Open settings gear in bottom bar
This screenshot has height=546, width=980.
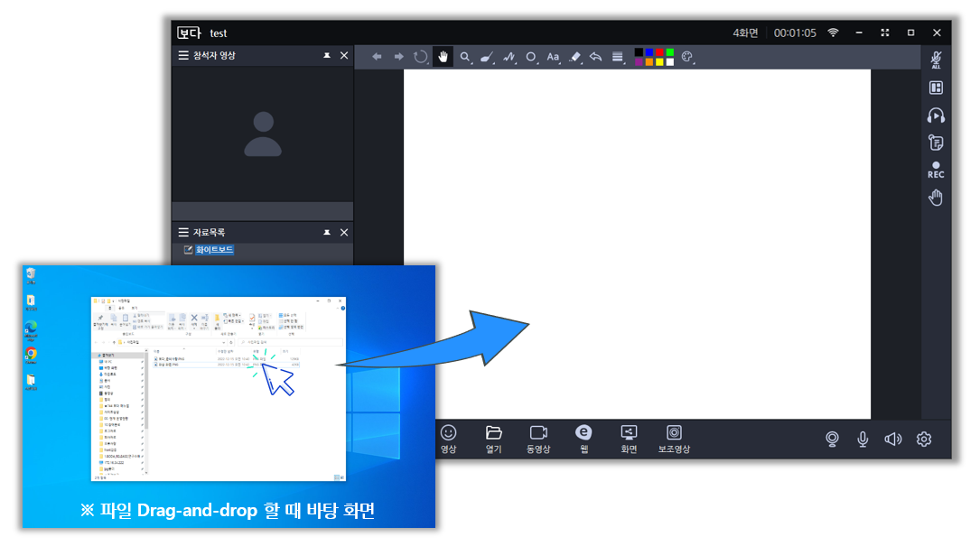click(x=924, y=440)
